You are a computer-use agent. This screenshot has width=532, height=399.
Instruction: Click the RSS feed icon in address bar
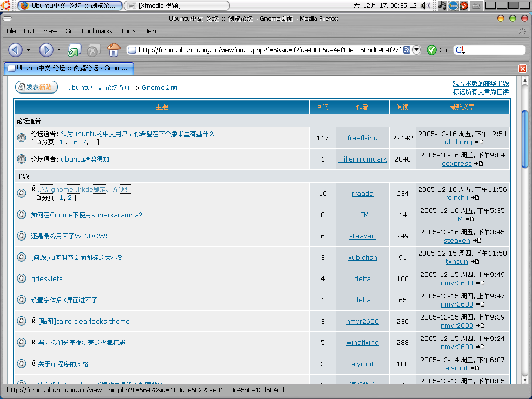406,50
